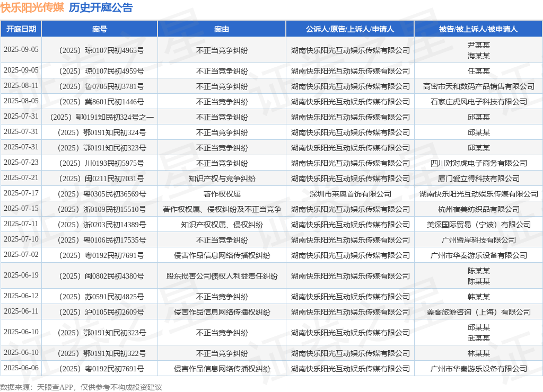Image resolution: width=543 pixels, height=392 pixels.
Task: Click cause 知识产权与竞争纠纷
Action: [x=222, y=179]
